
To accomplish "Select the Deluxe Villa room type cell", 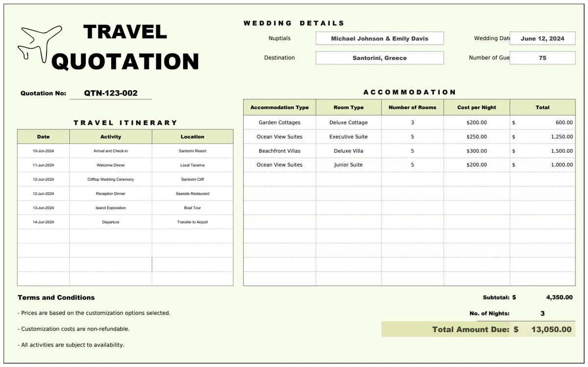I will click(x=348, y=151).
